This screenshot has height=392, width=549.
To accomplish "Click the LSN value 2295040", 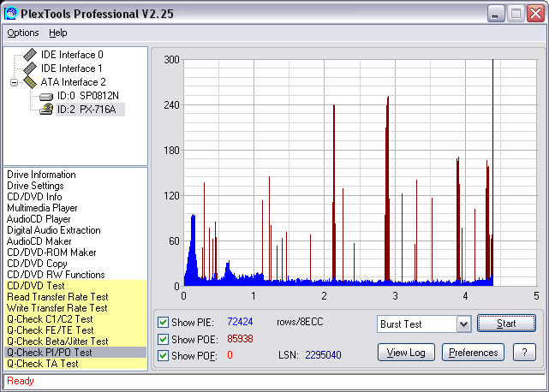I will point(323,355).
